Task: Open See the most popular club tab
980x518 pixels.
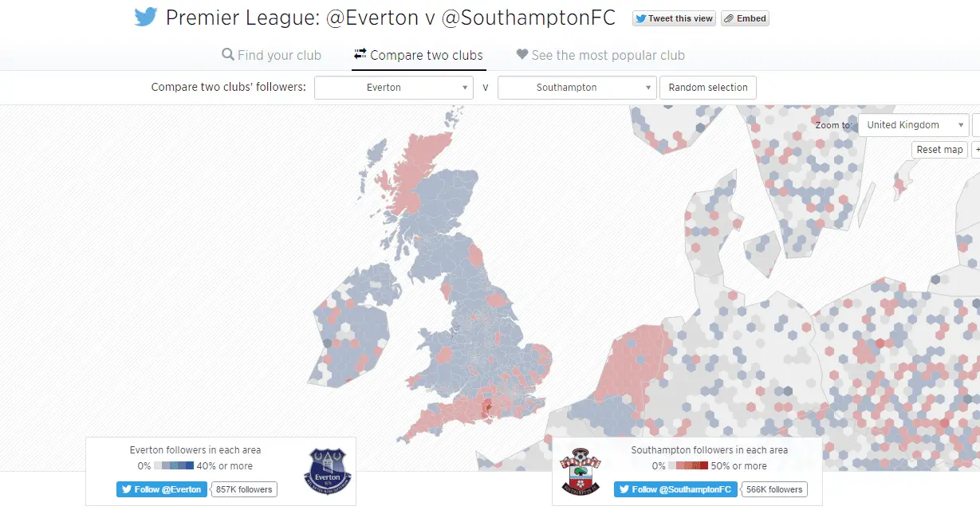Action: pos(600,55)
